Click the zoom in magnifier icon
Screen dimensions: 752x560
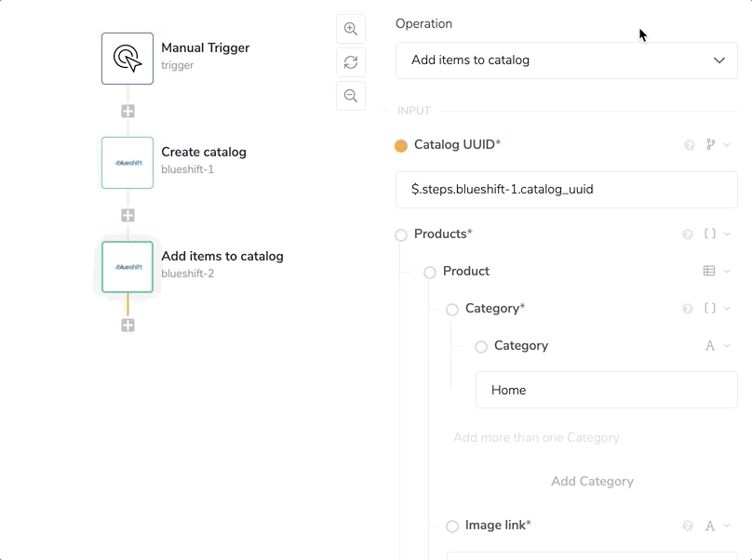(351, 29)
